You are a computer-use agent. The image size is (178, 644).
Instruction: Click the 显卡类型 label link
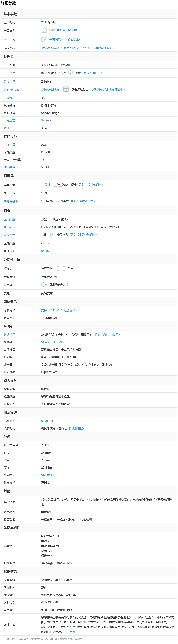9,219
